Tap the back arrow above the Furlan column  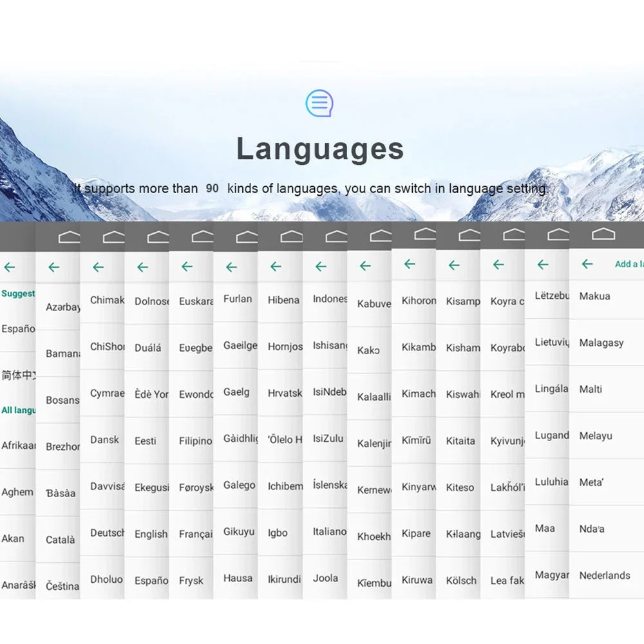(232, 267)
